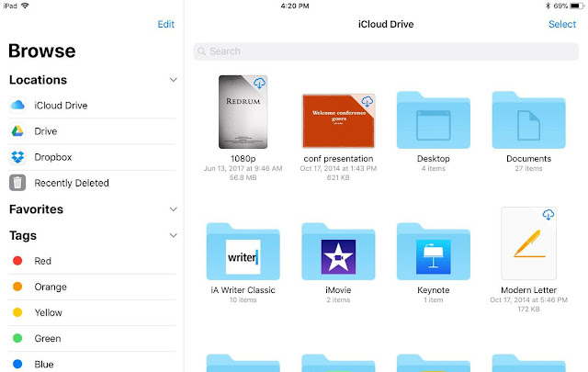This screenshot has width=588, height=372.
Task: Collapse the Tags section chevron
Action: 173,235
